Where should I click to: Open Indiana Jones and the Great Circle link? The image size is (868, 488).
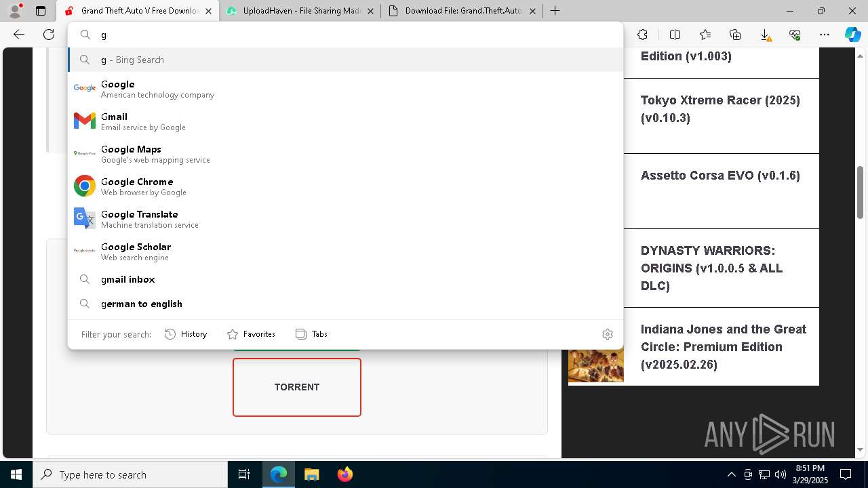pos(724,347)
